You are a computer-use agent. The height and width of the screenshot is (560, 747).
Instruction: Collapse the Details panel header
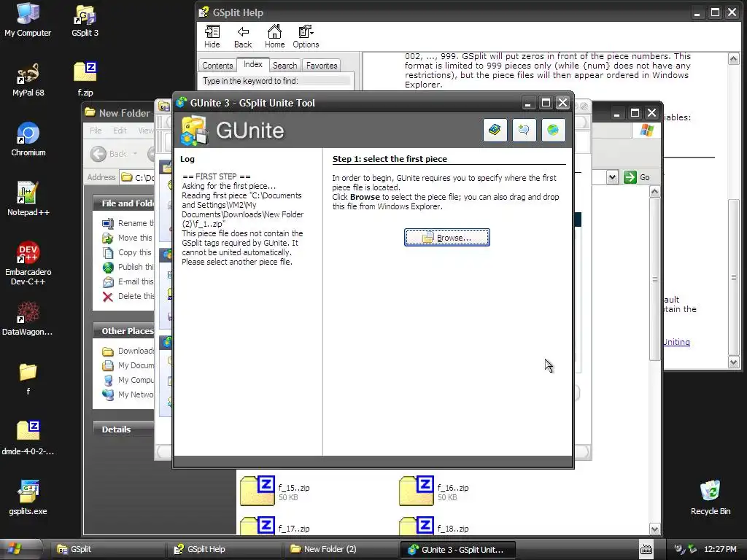124,429
